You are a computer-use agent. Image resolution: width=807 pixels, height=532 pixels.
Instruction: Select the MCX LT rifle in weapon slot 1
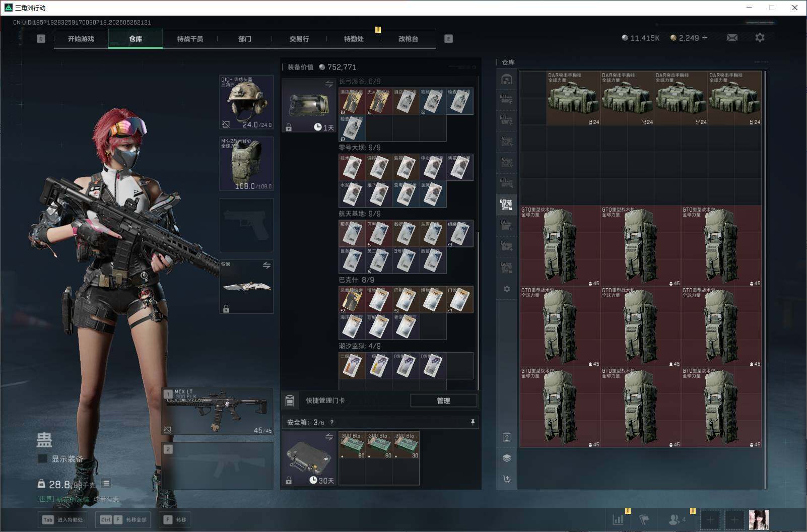tap(218, 411)
